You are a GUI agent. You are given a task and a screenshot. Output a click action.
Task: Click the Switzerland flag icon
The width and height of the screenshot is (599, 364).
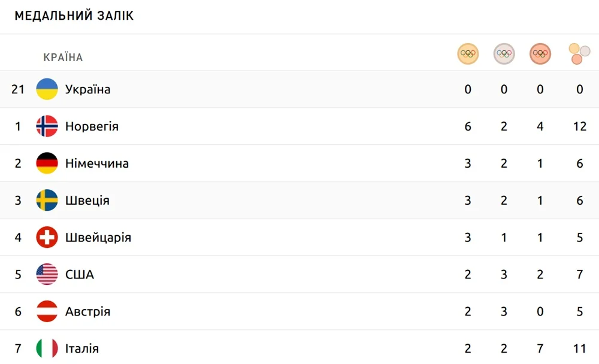pyautogui.click(x=47, y=238)
